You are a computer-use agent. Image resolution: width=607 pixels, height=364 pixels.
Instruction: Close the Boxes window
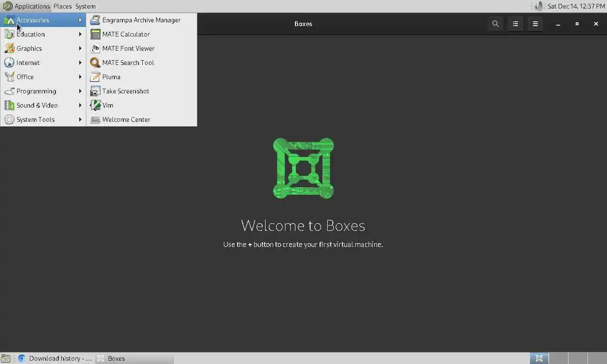[596, 24]
